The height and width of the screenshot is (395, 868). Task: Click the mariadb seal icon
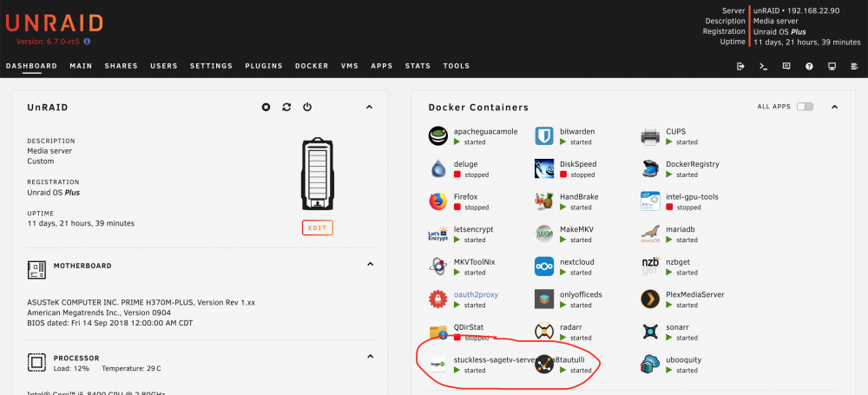pyautogui.click(x=650, y=234)
